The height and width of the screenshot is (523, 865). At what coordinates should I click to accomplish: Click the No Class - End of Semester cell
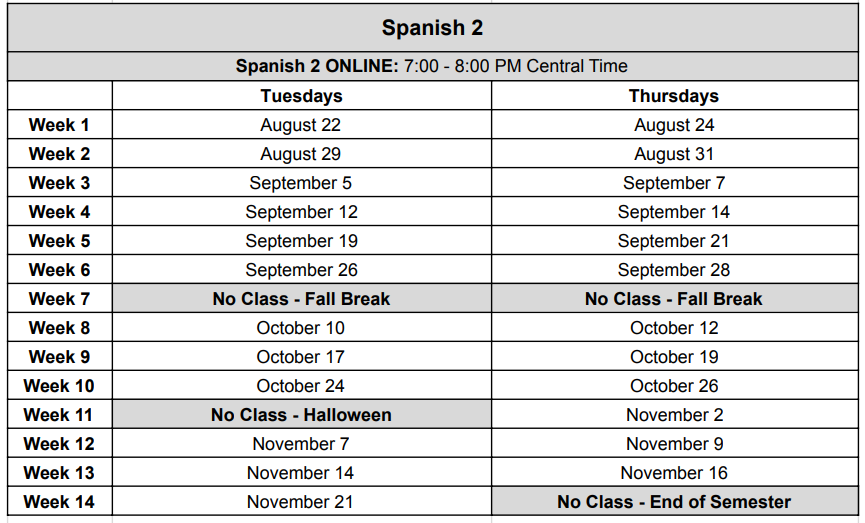[674, 501]
